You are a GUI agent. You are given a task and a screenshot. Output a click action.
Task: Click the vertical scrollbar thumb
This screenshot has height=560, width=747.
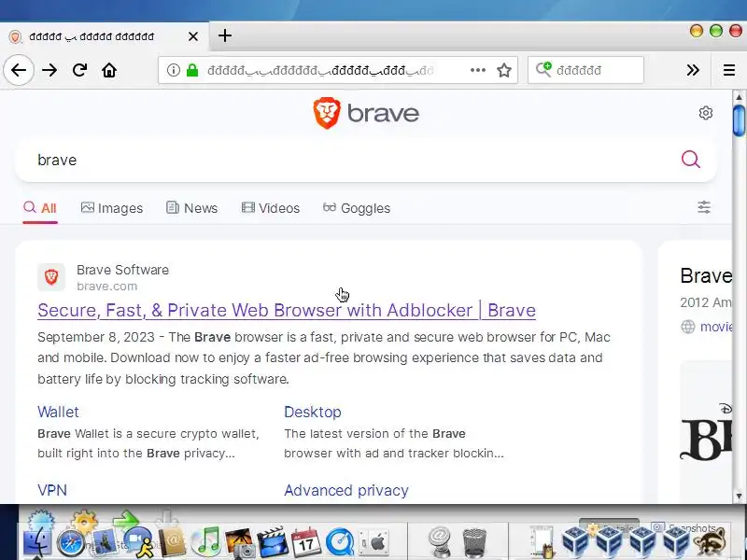coord(739,120)
